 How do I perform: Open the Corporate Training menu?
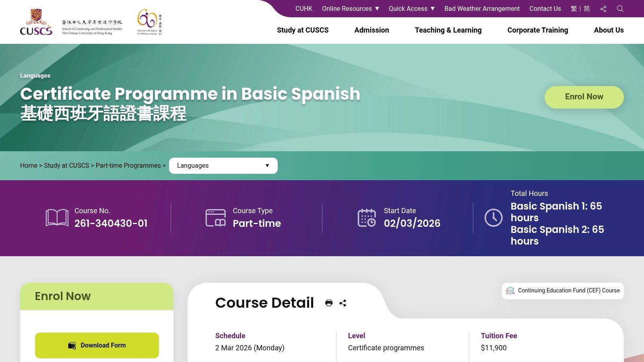pyautogui.click(x=537, y=30)
